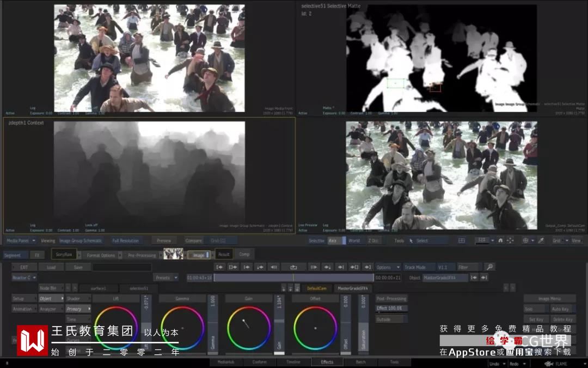Image resolution: width=588 pixels, height=368 pixels.
Task: Select the eyedropper color picker icon
Action: point(541,240)
